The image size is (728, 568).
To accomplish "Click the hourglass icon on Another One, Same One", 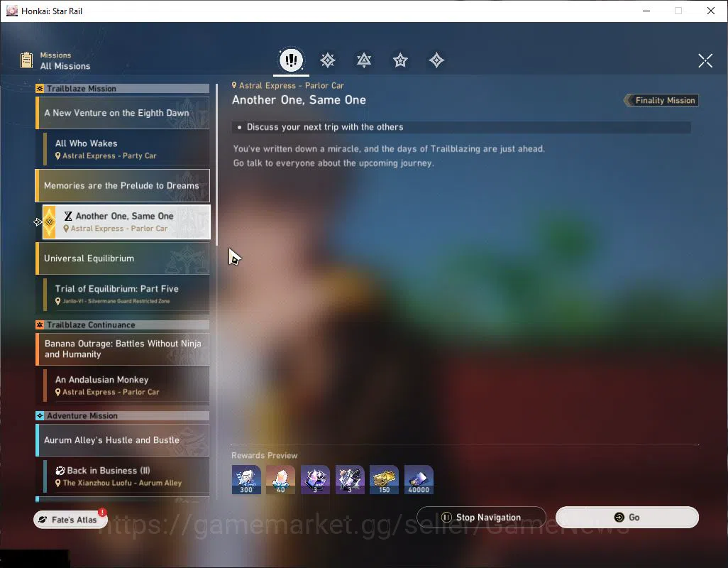I will [x=68, y=216].
